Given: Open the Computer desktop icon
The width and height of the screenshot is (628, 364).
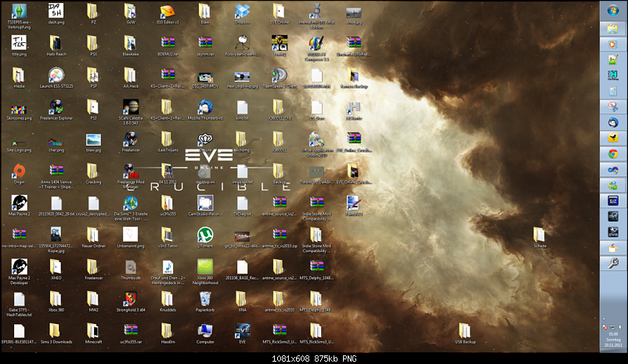Looking at the screenshot, I should pyautogui.click(x=205, y=333).
